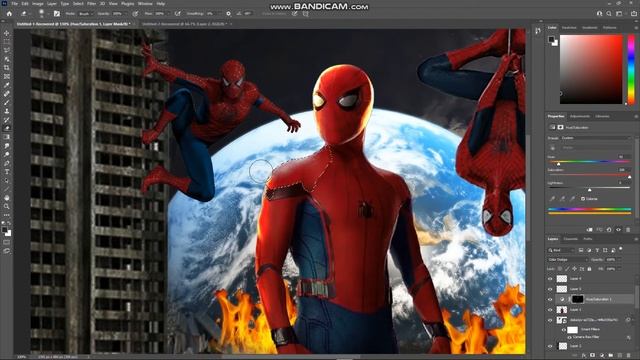Reset adjustment defaults in Properties panel

[609, 230]
